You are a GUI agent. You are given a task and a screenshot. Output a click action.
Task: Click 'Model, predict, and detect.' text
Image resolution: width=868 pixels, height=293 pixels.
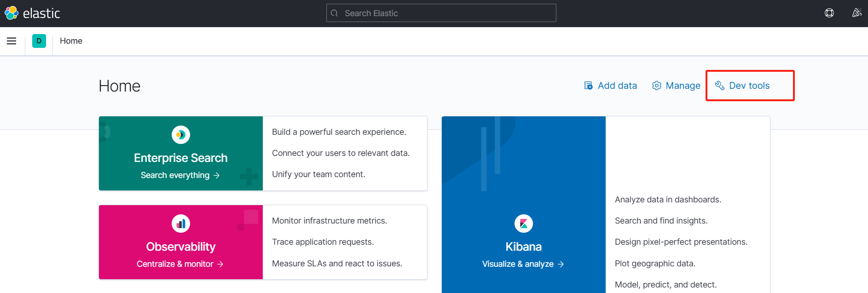click(x=666, y=285)
